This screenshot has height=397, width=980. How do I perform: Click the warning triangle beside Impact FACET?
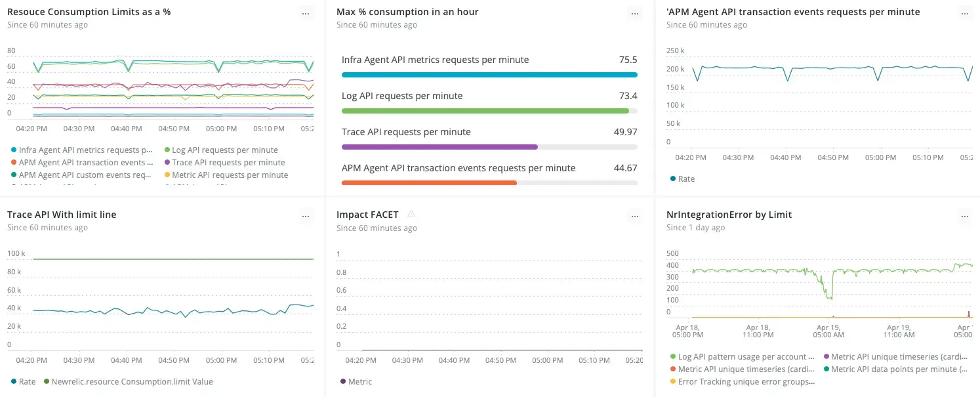[x=411, y=214]
